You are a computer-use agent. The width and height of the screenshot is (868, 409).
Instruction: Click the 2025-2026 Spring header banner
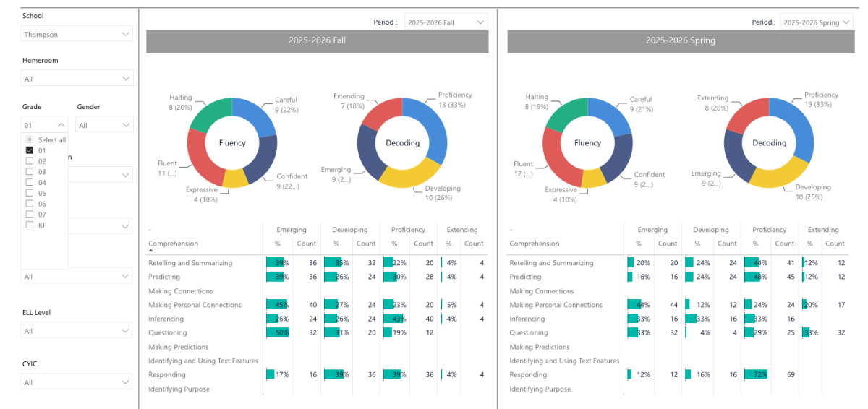[x=680, y=40]
